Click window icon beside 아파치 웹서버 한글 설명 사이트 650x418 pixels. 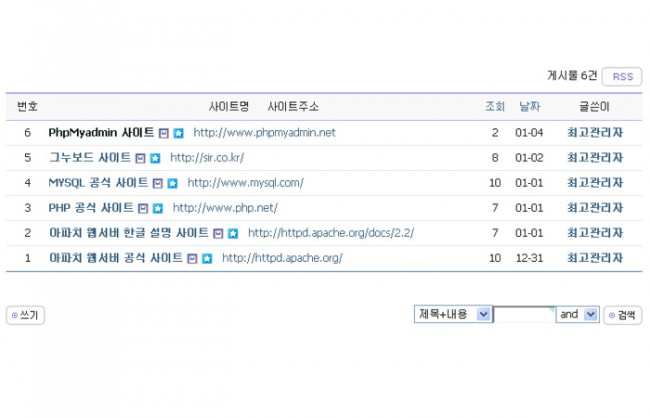(x=218, y=233)
